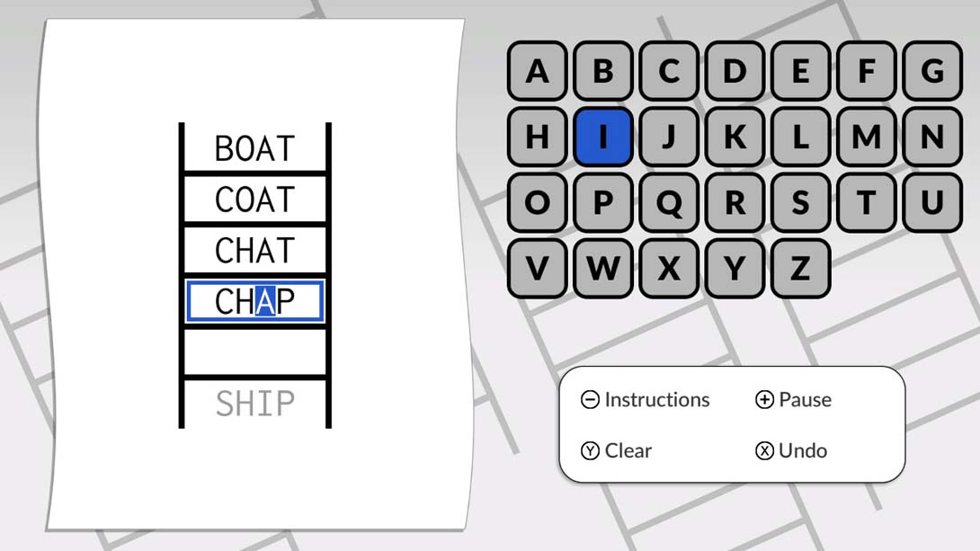Screen dimensions: 980x551
Task: Clear the current word entry
Action: tap(617, 450)
